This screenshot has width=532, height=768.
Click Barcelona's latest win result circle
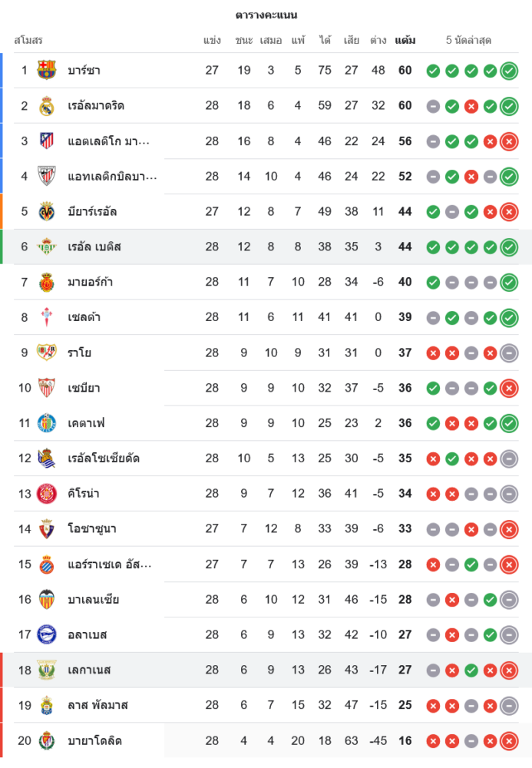coord(508,71)
